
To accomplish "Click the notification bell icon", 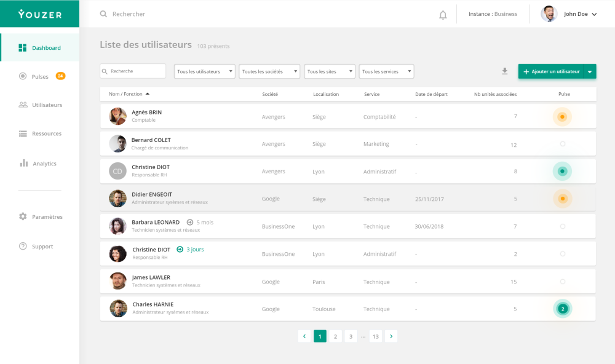I will click(443, 15).
